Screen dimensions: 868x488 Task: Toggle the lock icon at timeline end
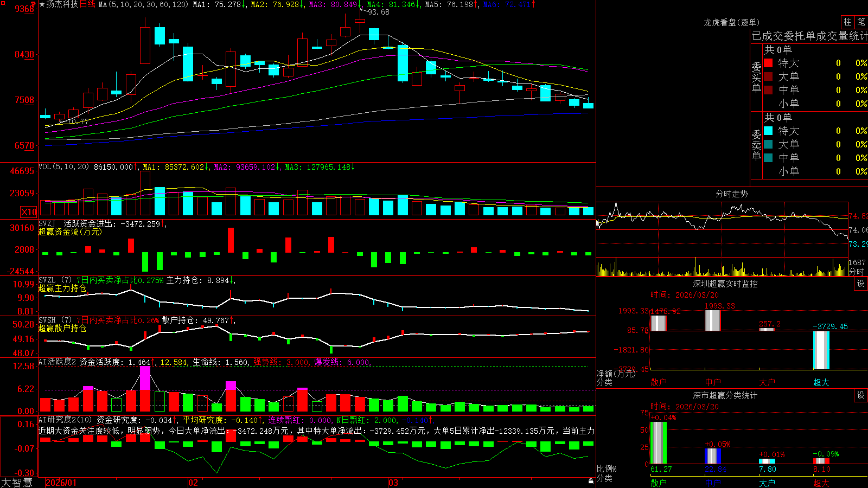click(591, 481)
